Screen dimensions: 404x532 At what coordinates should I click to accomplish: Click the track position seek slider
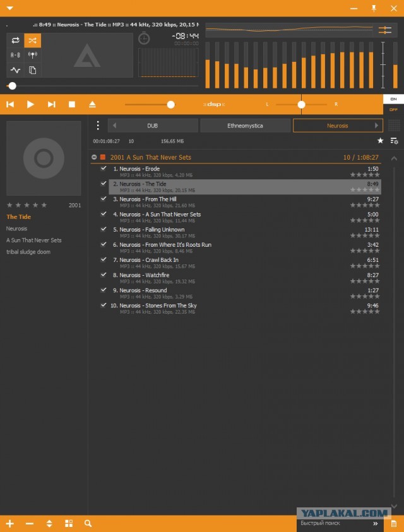102,86
